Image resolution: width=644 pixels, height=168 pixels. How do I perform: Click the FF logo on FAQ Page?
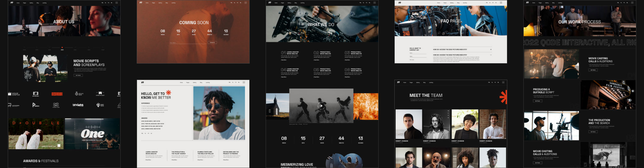coord(400,2)
